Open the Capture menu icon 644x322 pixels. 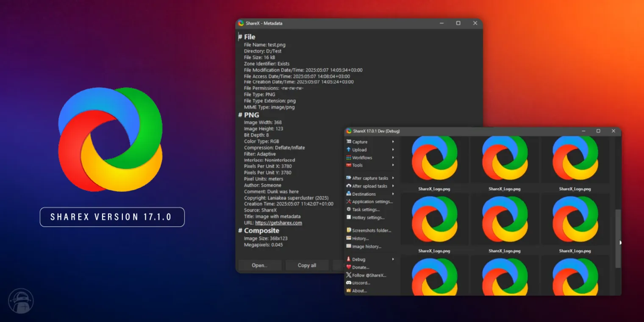click(348, 142)
